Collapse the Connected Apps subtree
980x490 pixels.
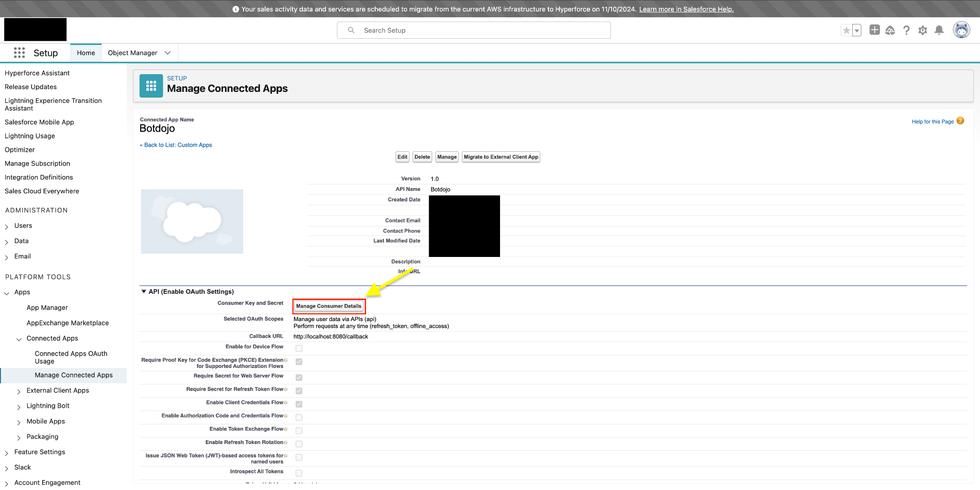19,339
